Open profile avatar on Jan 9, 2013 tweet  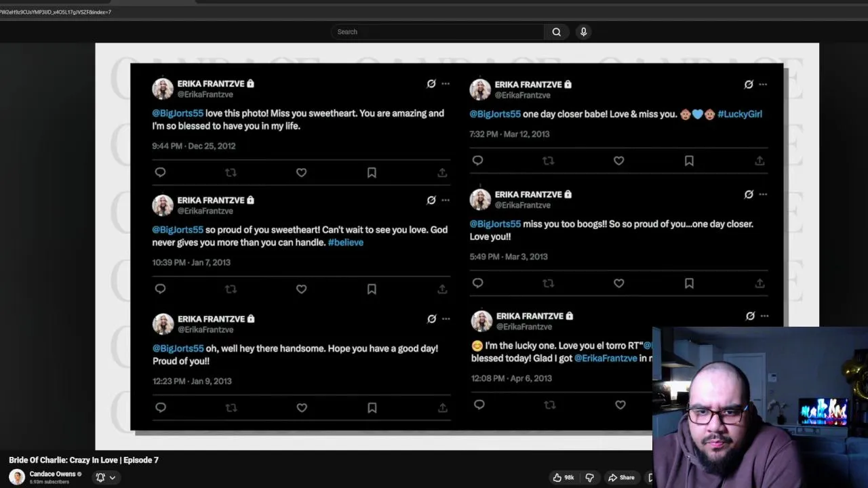point(163,324)
